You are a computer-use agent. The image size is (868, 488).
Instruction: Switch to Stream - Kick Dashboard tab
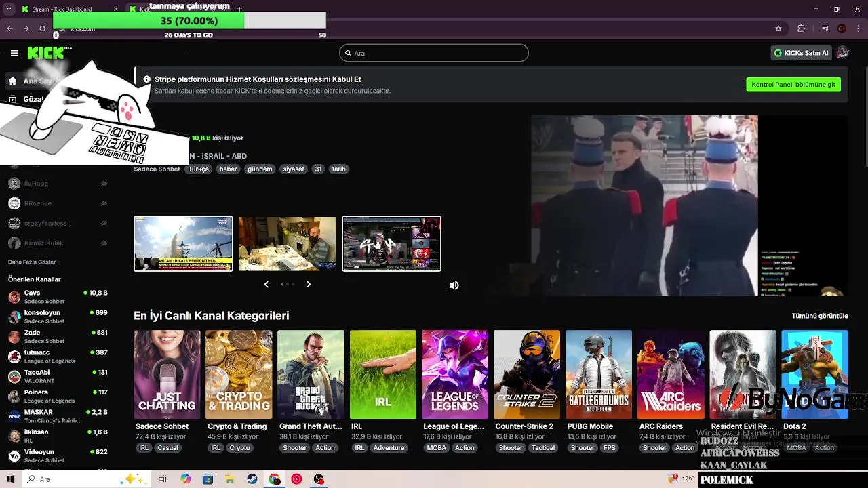(x=69, y=9)
